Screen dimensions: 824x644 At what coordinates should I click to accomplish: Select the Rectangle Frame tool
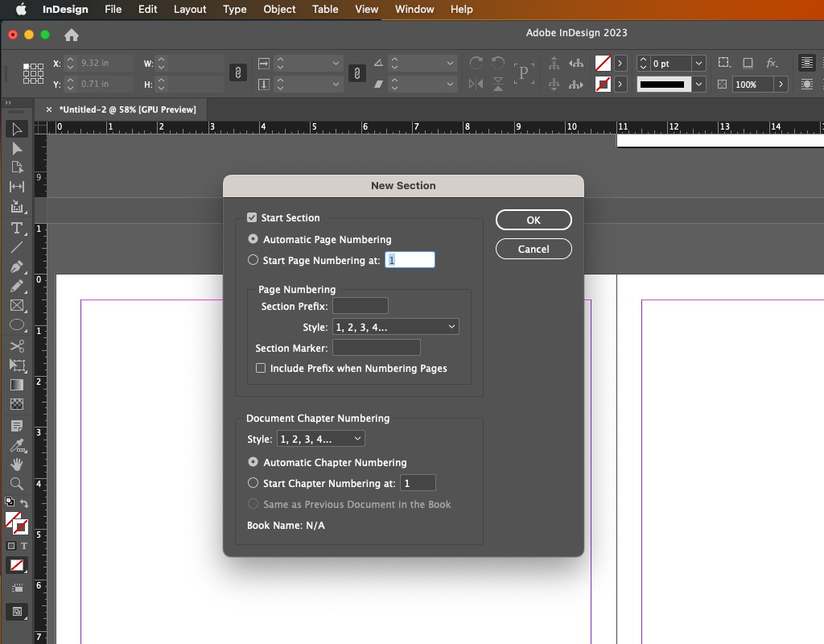[18, 305]
